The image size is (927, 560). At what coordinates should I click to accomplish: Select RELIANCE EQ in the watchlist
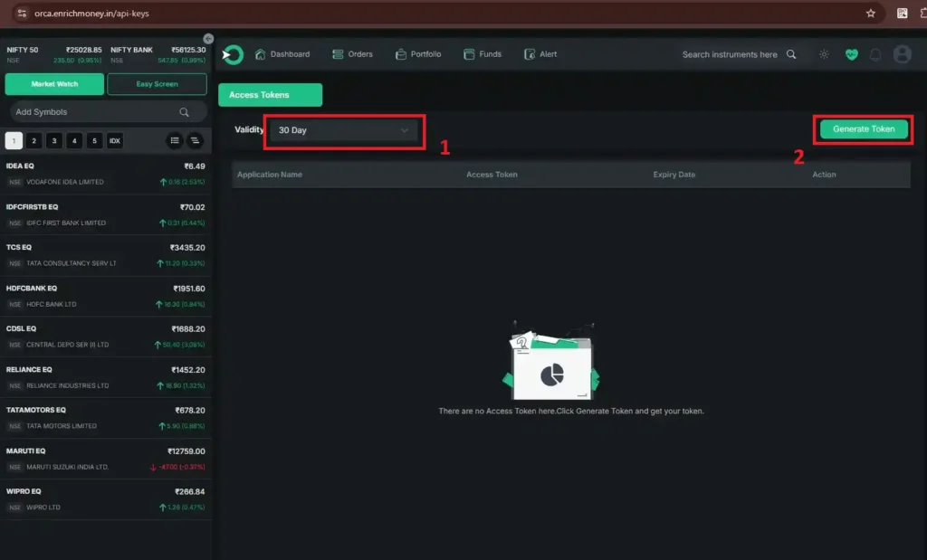tap(106, 377)
